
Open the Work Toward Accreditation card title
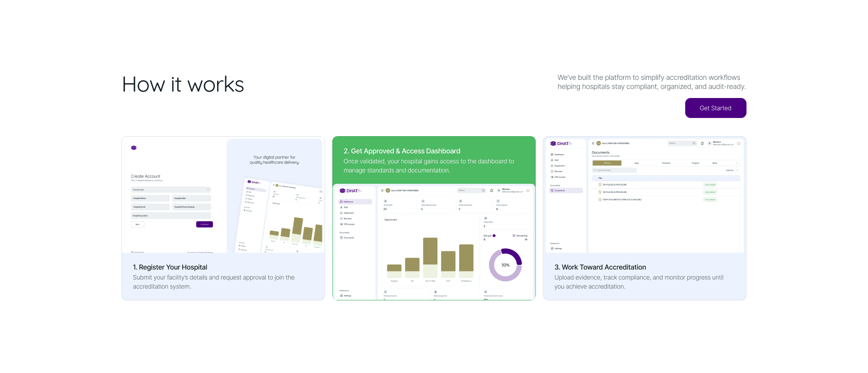600,267
